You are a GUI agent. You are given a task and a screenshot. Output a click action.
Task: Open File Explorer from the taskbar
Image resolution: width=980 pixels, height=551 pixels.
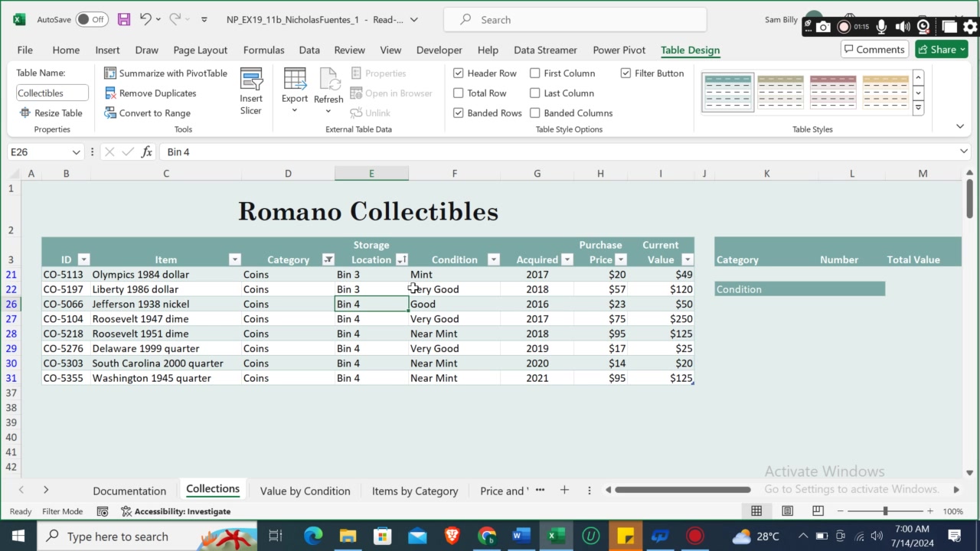click(x=348, y=536)
